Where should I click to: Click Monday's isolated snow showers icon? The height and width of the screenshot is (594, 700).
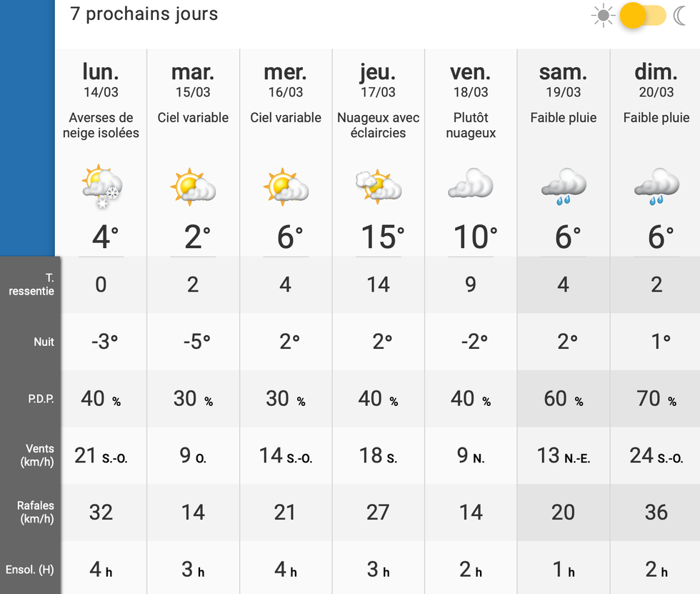click(101, 187)
